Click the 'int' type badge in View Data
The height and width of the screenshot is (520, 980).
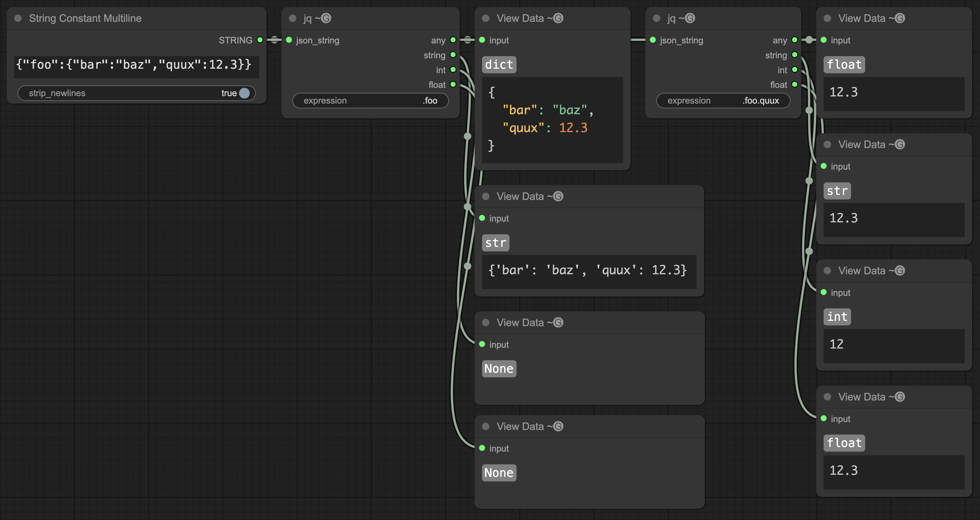pos(837,317)
